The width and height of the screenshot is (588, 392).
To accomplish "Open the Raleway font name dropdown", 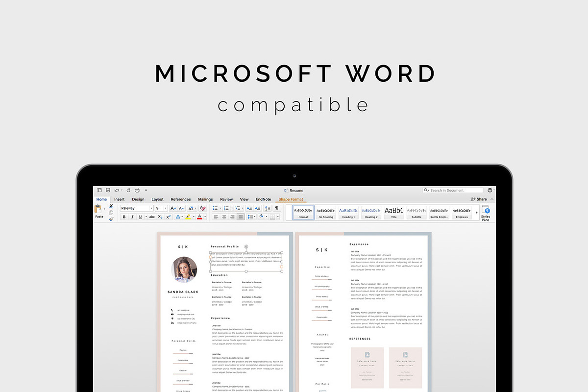I will coord(151,208).
